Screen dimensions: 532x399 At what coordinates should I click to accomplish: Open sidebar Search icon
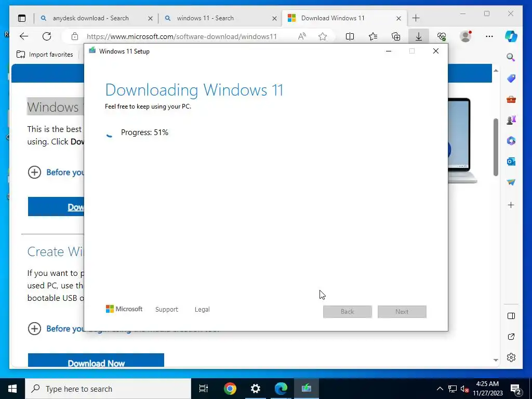(511, 57)
